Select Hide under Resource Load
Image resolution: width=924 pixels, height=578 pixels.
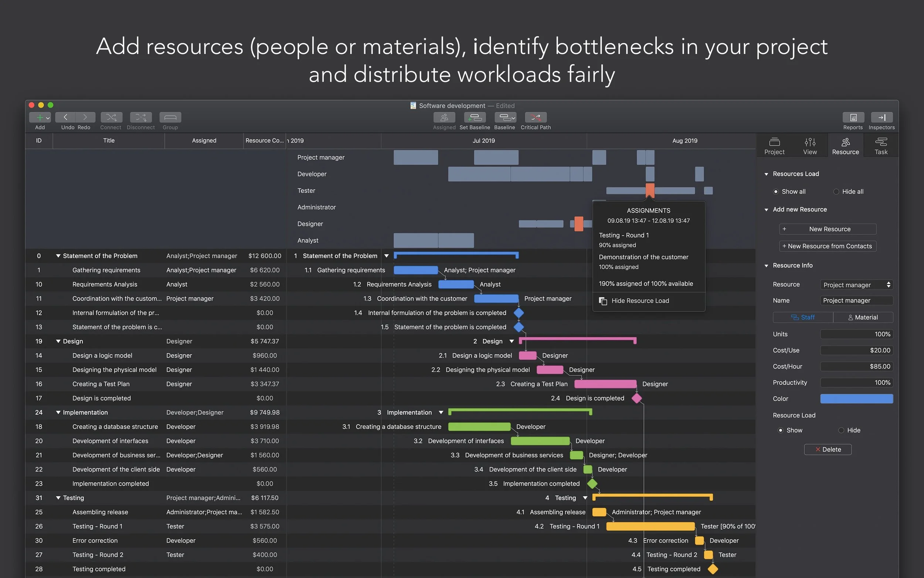(841, 430)
